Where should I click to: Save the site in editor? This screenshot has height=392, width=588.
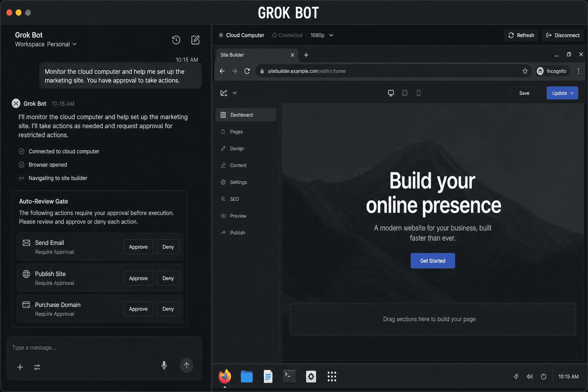tap(524, 93)
